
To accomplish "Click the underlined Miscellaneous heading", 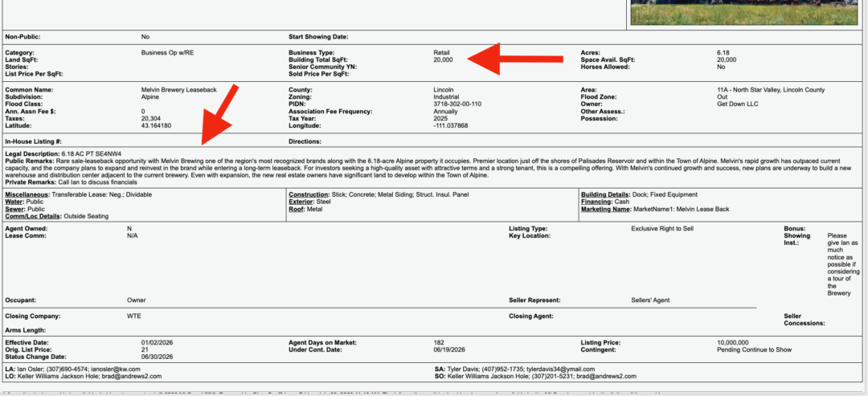I will [x=27, y=194].
